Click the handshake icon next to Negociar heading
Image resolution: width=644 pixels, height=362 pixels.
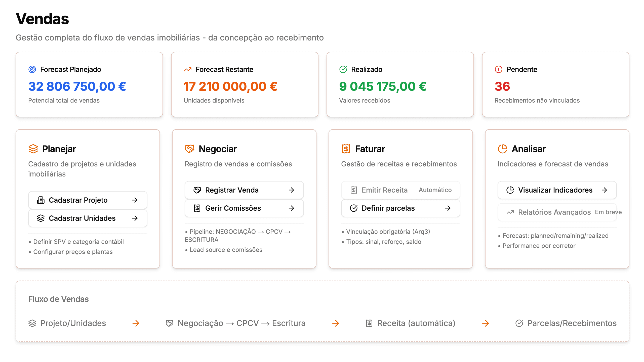(x=190, y=149)
